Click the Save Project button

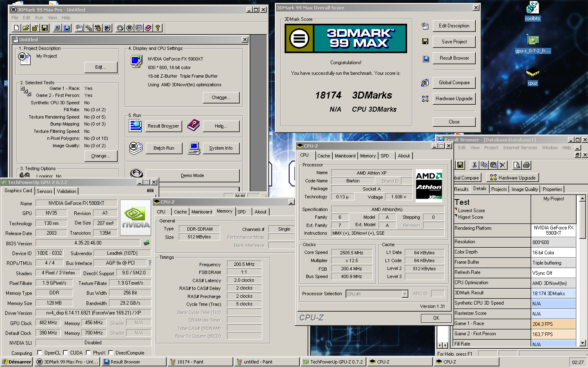454,42
